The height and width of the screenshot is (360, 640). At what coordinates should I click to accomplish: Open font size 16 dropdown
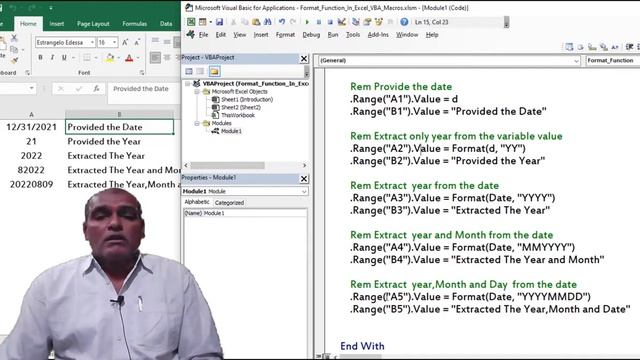pos(114,42)
